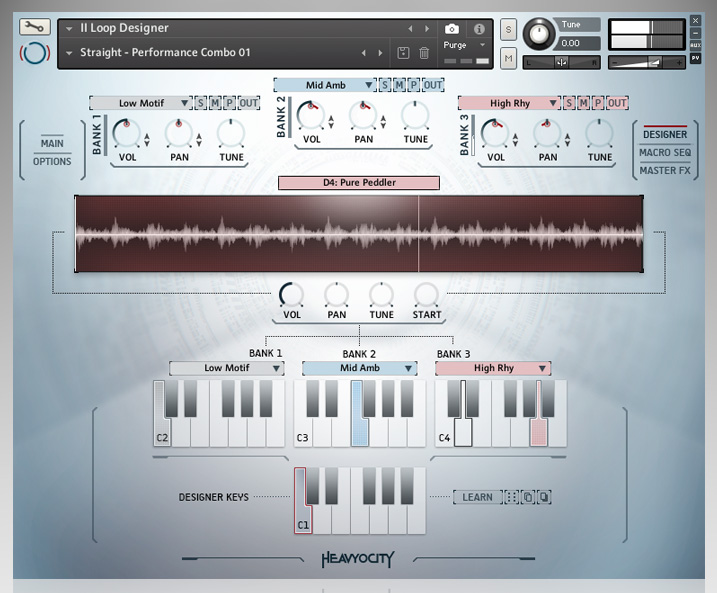
Task: Open lower High Rhy dropdown above keyboard
Action: click(x=493, y=368)
